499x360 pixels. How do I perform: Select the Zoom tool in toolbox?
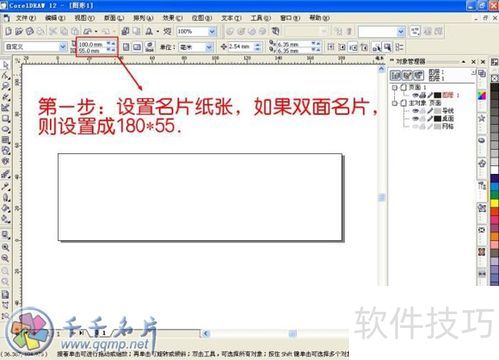pyautogui.click(x=5, y=86)
